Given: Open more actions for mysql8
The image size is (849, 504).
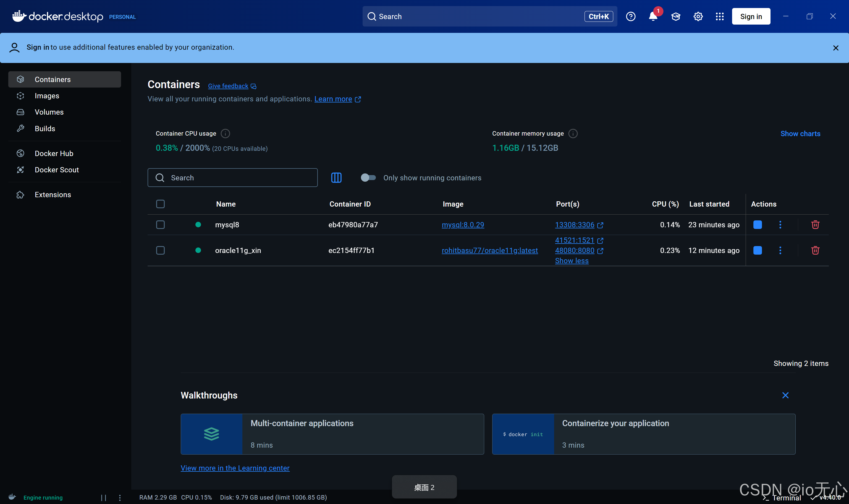Looking at the screenshot, I should pyautogui.click(x=780, y=225).
